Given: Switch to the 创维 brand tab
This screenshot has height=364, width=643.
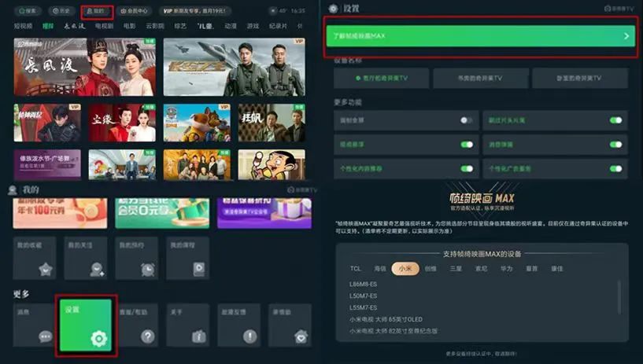Looking at the screenshot, I should pyautogui.click(x=431, y=269).
